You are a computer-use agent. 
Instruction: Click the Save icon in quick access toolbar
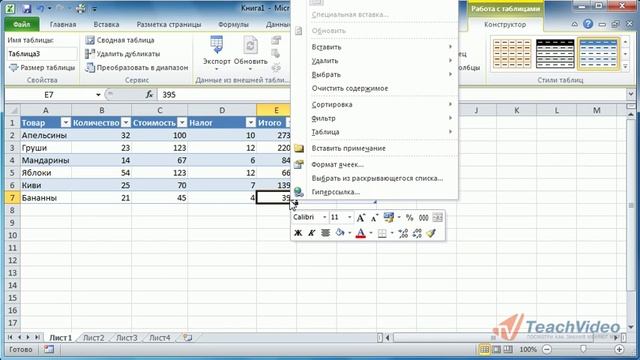coord(27,8)
